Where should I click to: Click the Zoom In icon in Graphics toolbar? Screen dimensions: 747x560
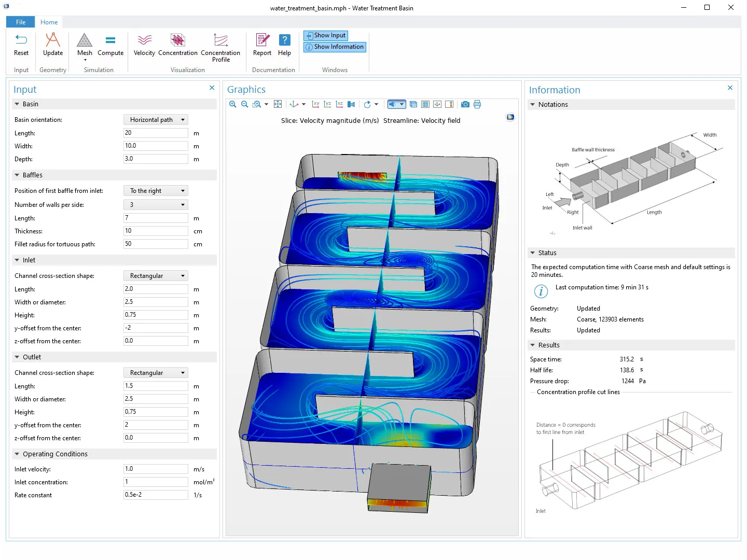[x=233, y=104]
